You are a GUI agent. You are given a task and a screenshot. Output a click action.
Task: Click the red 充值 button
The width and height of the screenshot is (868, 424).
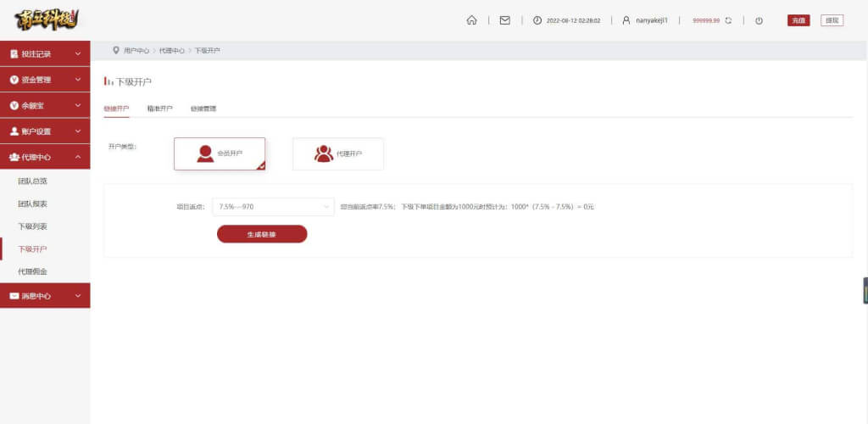[x=798, y=20]
